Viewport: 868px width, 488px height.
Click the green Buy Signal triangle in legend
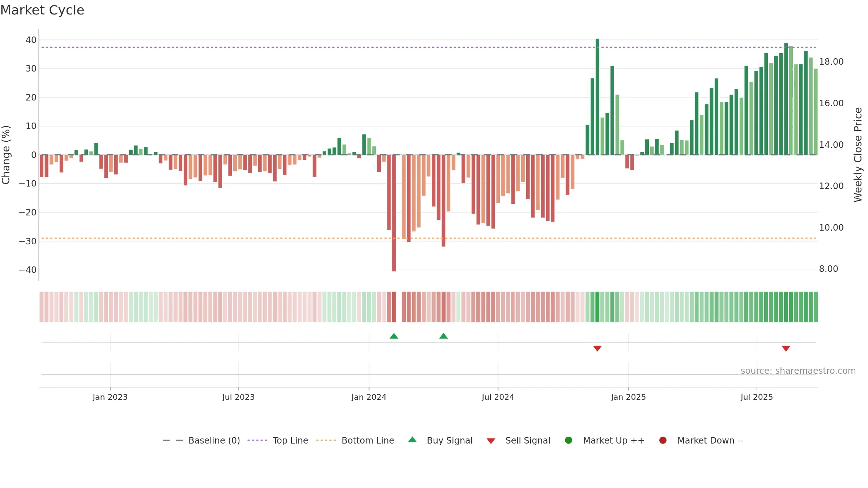point(412,440)
